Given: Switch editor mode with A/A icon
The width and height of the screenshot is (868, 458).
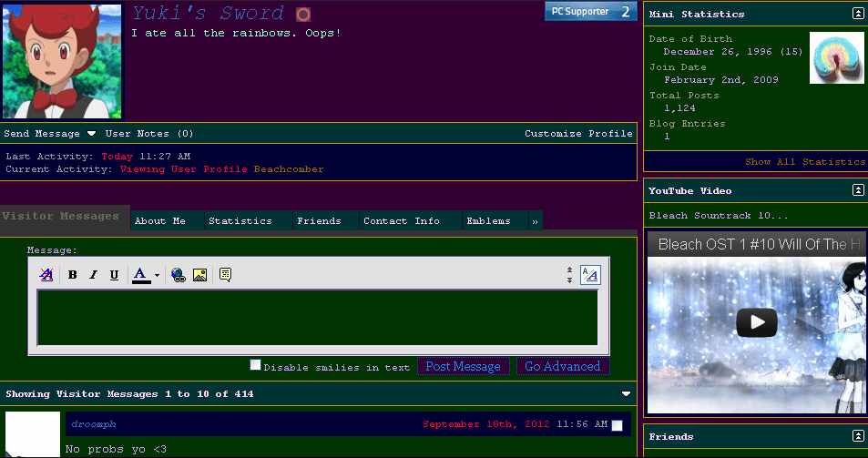Looking at the screenshot, I should click(x=590, y=275).
